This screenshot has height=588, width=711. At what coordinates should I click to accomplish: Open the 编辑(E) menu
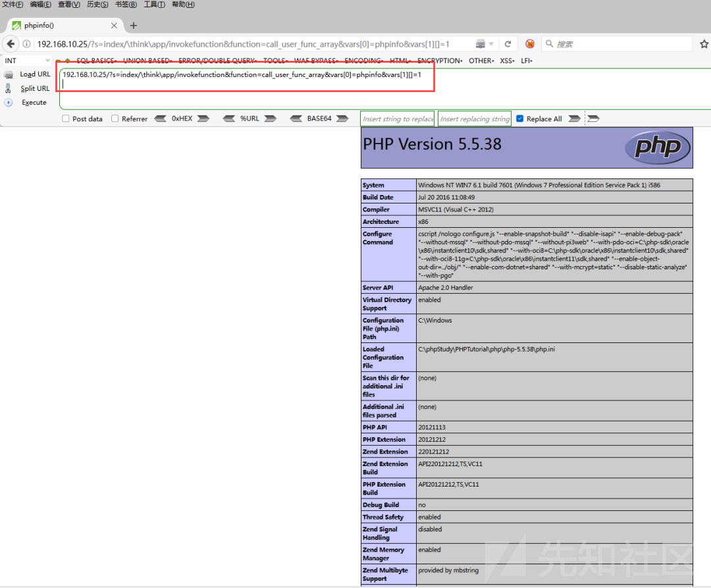(x=41, y=5)
